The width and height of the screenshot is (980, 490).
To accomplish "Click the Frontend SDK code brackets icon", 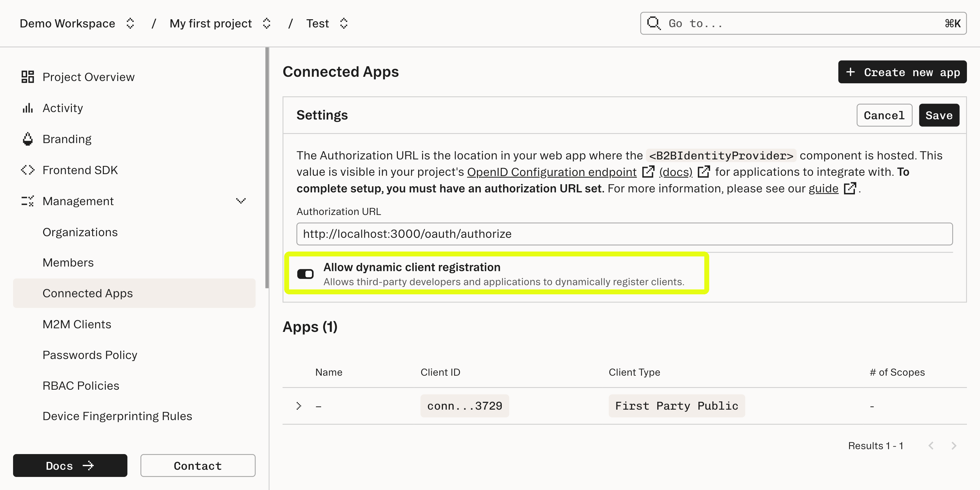I will click(x=27, y=170).
